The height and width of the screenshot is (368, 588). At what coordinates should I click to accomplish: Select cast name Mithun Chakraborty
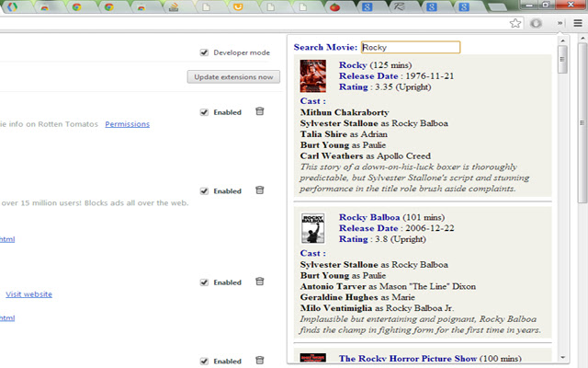coord(345,112)
